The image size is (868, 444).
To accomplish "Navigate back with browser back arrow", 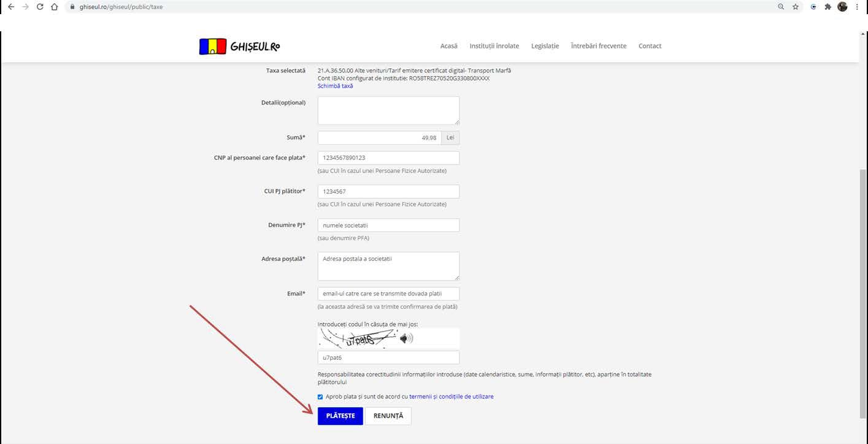I will [x=10, y=7].
